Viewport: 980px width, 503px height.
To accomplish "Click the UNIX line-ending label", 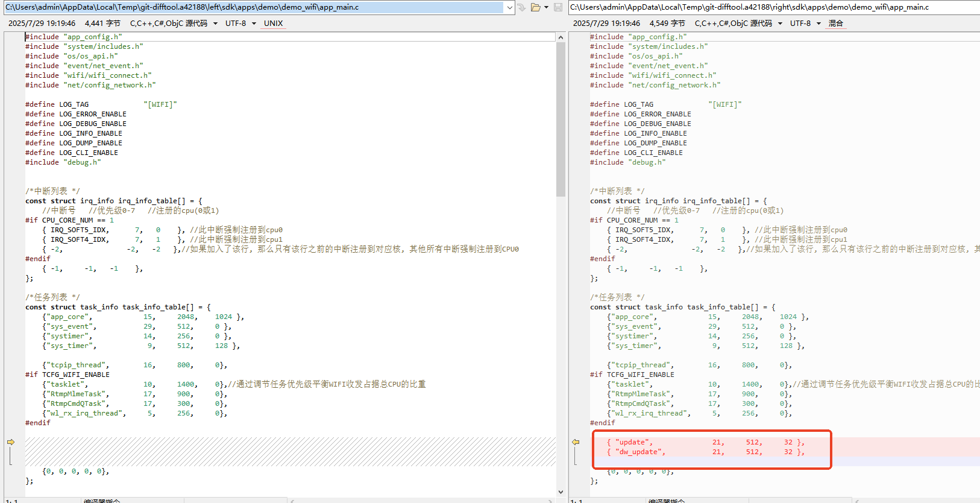I will click(273, 24).
